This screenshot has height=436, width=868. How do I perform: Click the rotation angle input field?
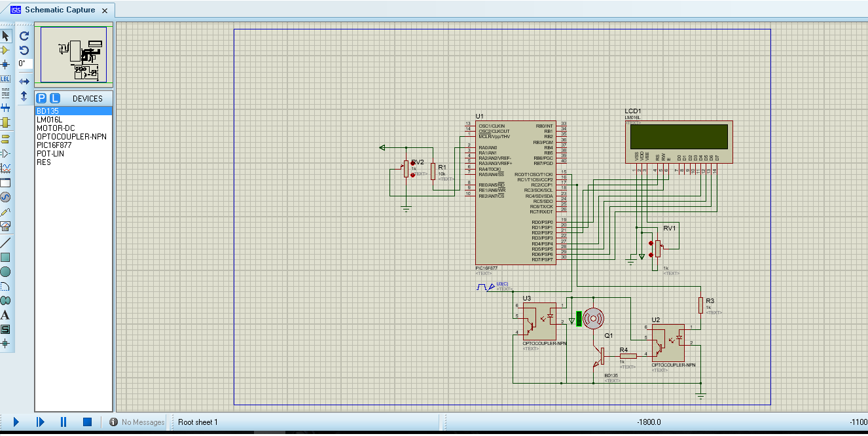[25, 64]
